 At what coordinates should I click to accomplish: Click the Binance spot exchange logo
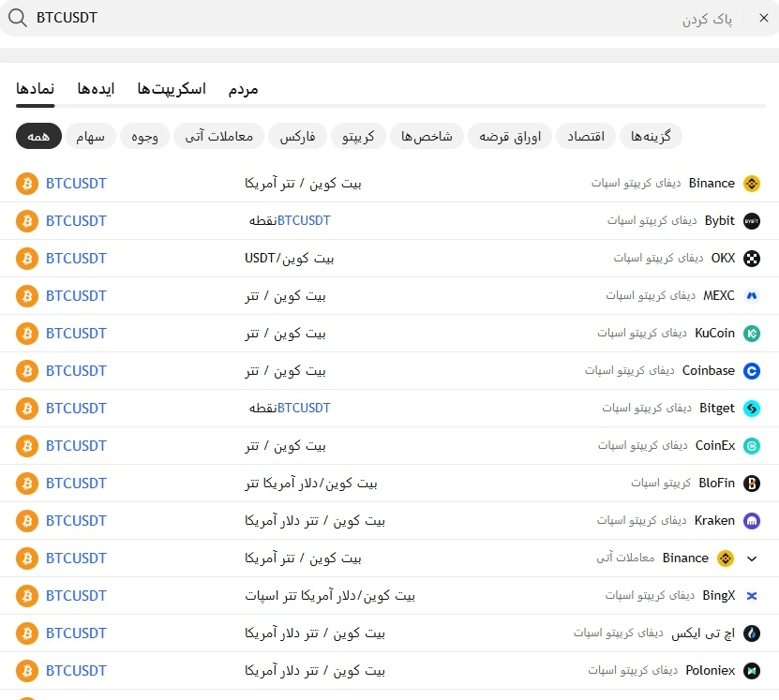pyautogui.click(x=752, y=184)
